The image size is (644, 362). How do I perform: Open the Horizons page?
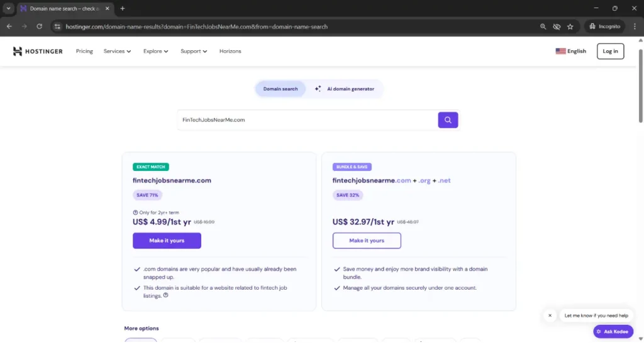[230, 52]
